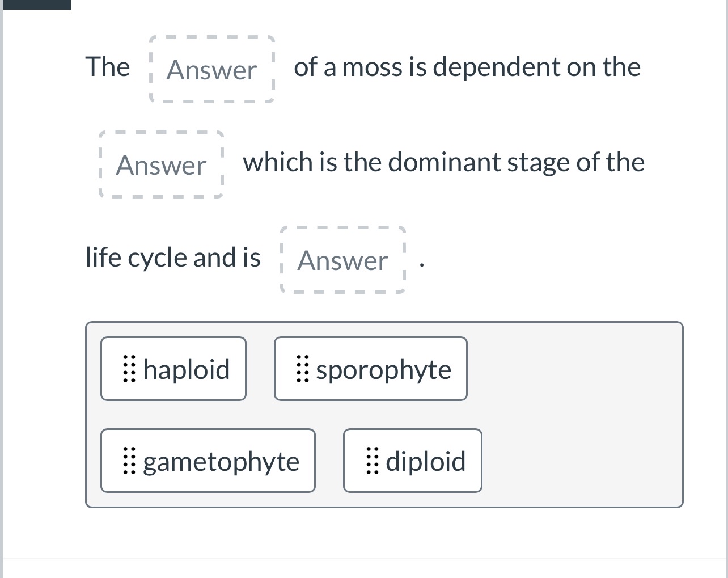Click the Answer box after "life cycle and is"
Screen dimensions: 728x578
tap(342, 260)
